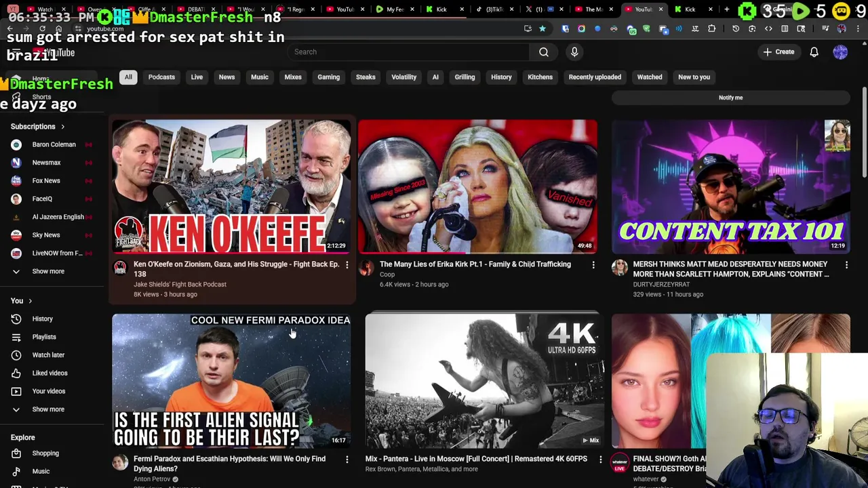Click the Create button
The image size is (868, 488).
click(x=778, y=52)
